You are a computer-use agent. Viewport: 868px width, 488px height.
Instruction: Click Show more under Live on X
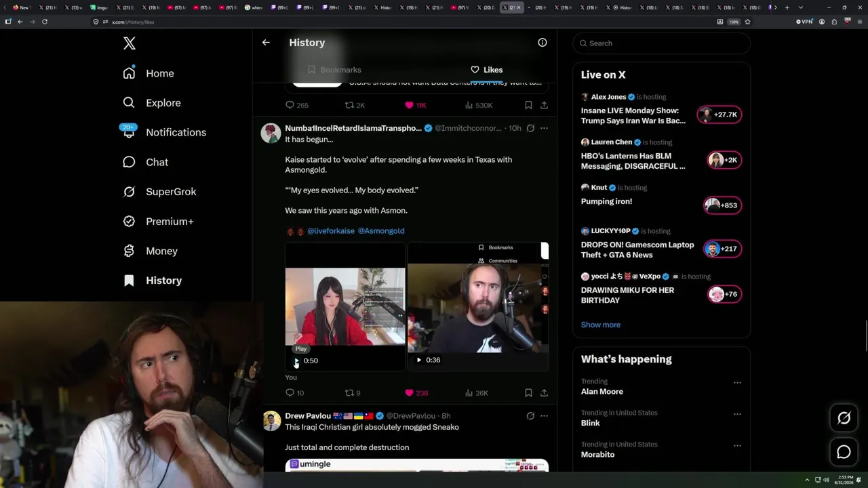(x=601, y=325)
